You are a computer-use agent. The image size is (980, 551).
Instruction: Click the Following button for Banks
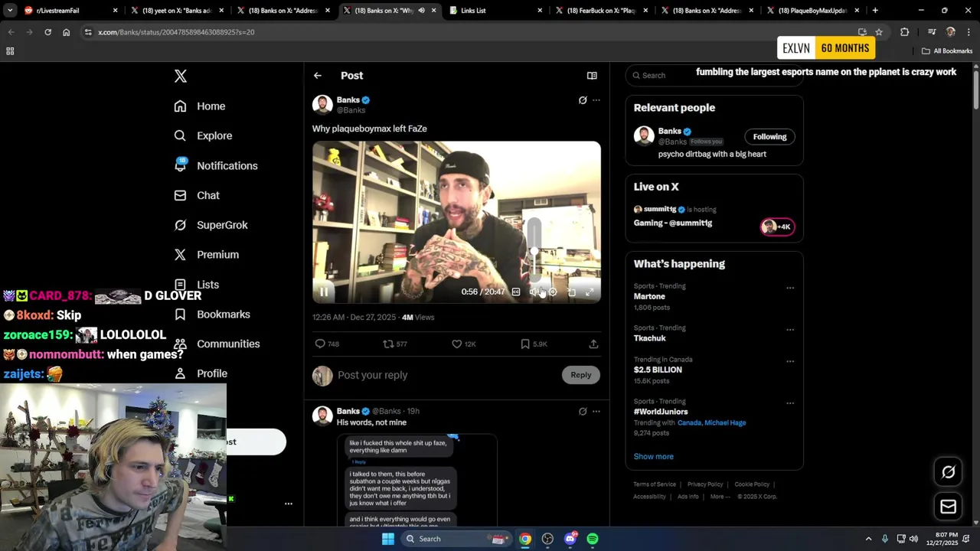[x=769, y=137]
